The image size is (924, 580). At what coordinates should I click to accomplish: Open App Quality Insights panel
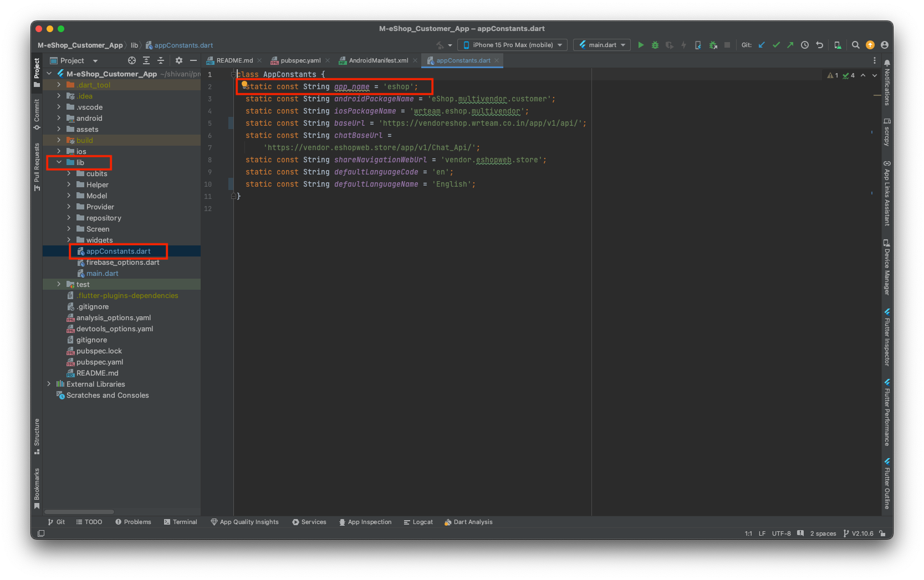244,522
